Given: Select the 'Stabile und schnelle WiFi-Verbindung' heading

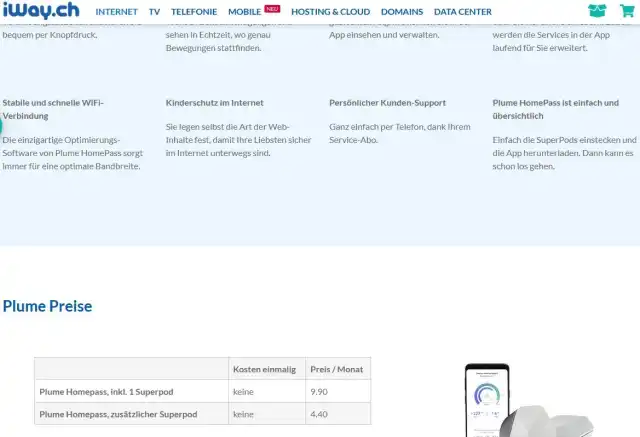Looking at the screenshot, I should (x=53, y=109).
